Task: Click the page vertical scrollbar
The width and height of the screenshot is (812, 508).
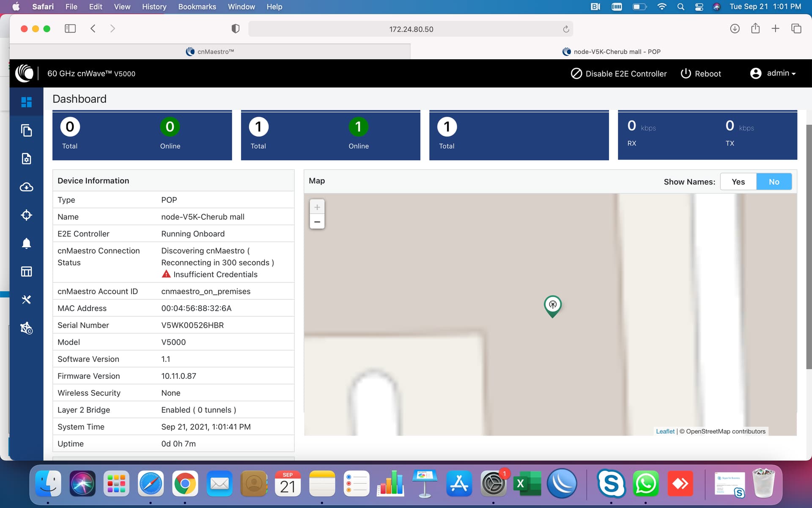Action: point(809,247)
